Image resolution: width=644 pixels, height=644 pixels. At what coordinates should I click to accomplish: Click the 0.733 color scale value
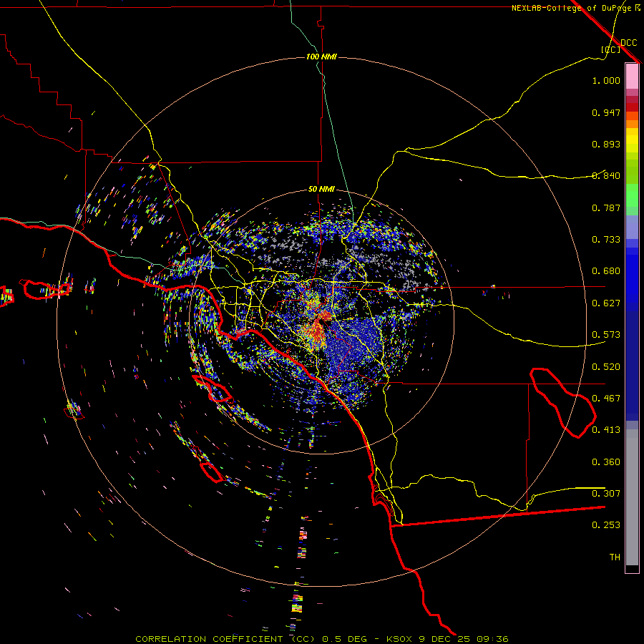pyautogui.click(x=606, y=240)
